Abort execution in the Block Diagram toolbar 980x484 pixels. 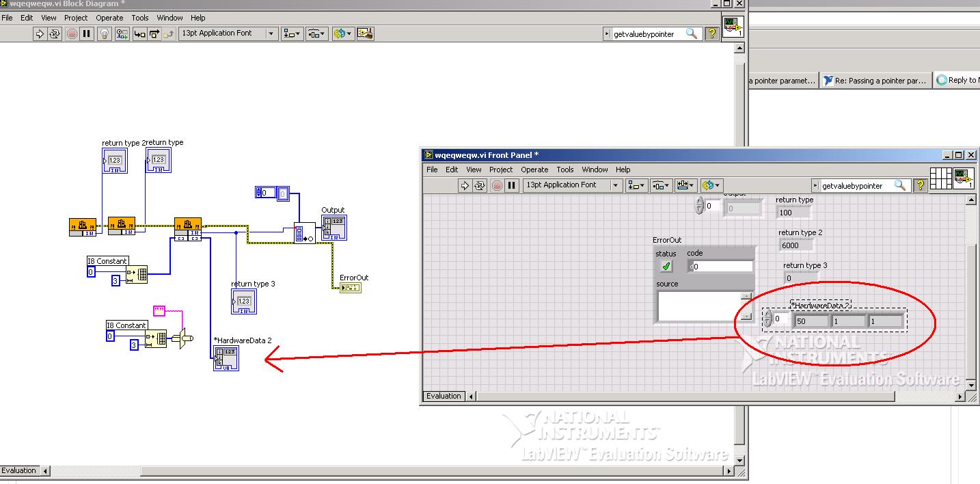(x=72, y=33)
